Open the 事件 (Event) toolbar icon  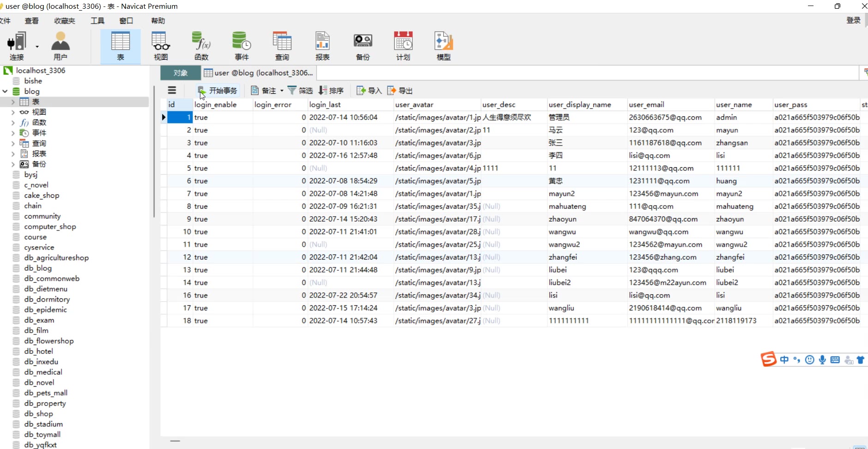tap(241, 46)
